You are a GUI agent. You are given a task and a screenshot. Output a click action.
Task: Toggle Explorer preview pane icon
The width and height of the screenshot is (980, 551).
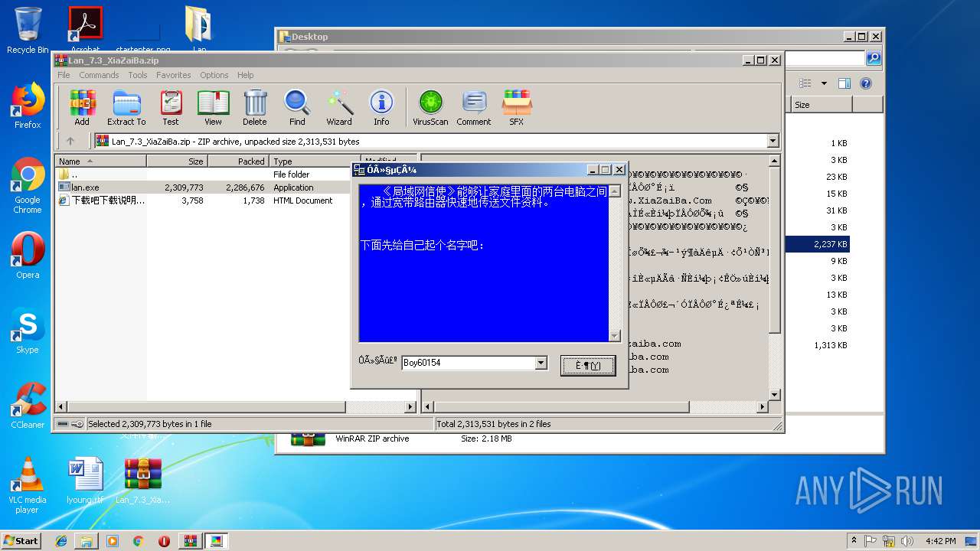(844, 83)
